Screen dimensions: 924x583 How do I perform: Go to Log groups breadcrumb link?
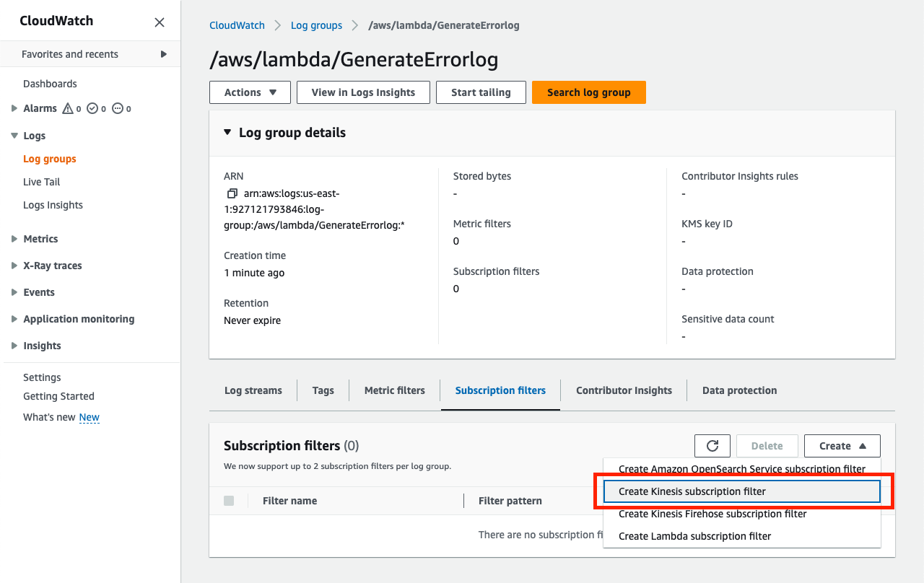coord(316,25)
